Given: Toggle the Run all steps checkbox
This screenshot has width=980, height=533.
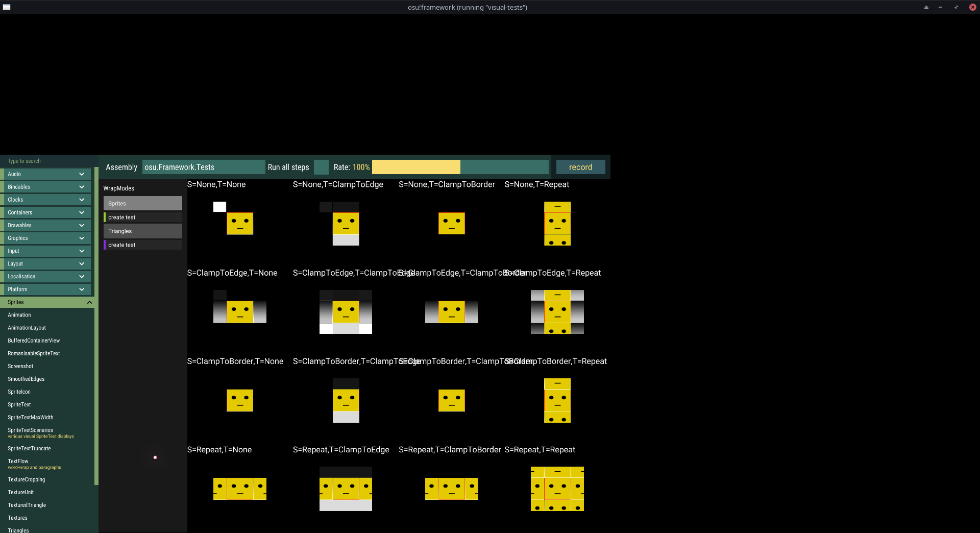Looking at the screenshot, I should (321, 167).
